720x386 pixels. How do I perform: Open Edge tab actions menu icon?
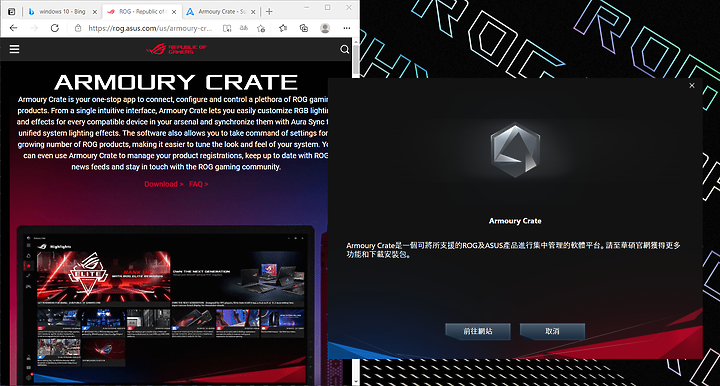[11, 11]
